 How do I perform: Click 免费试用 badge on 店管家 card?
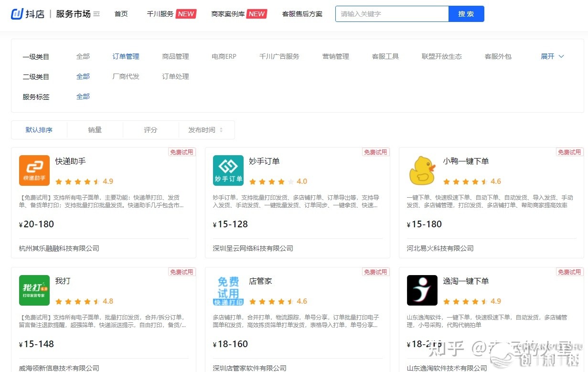(376, 272)
